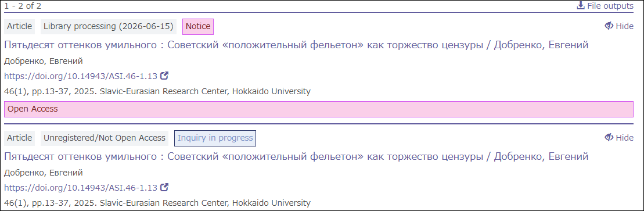
Task: Click the pink Notice badge
Action: 198,27
